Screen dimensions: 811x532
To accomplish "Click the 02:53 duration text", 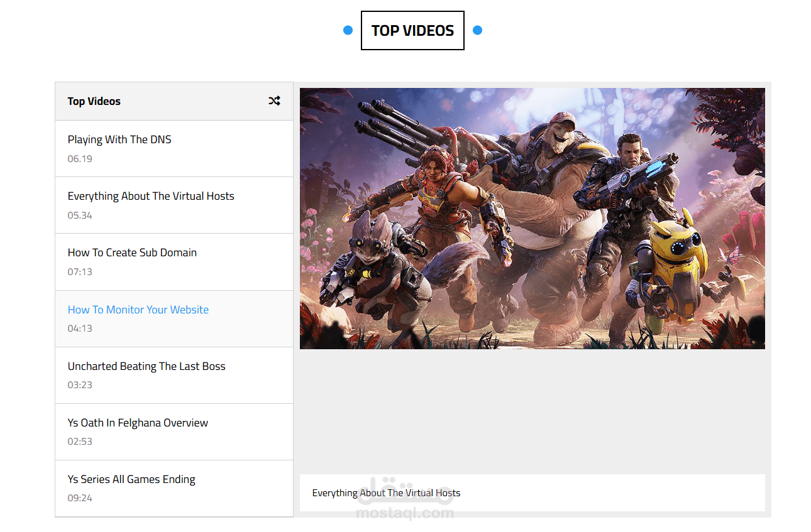I will [80, 442].
